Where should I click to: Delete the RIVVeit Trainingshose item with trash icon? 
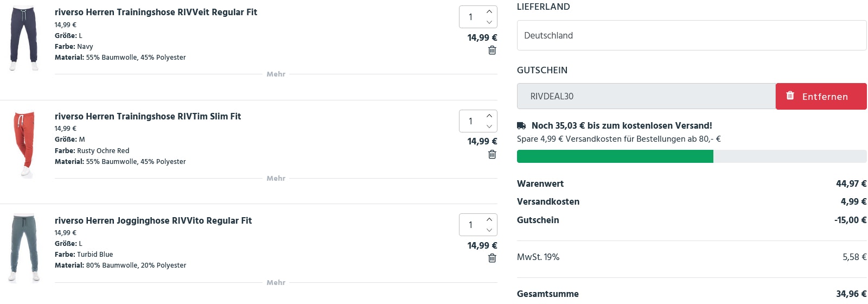pyautogui.click(x=492, y=50)
